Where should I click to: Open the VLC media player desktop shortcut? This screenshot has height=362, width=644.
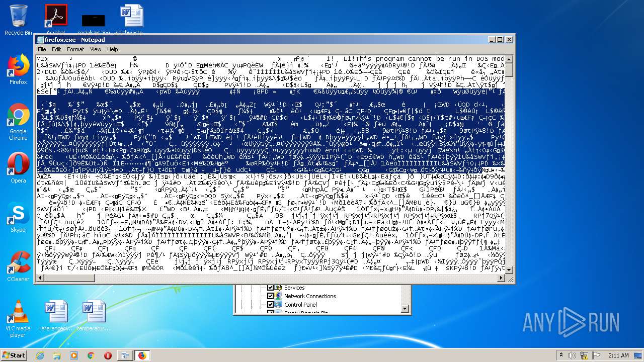pyautogui.click(x=18, y=318)
